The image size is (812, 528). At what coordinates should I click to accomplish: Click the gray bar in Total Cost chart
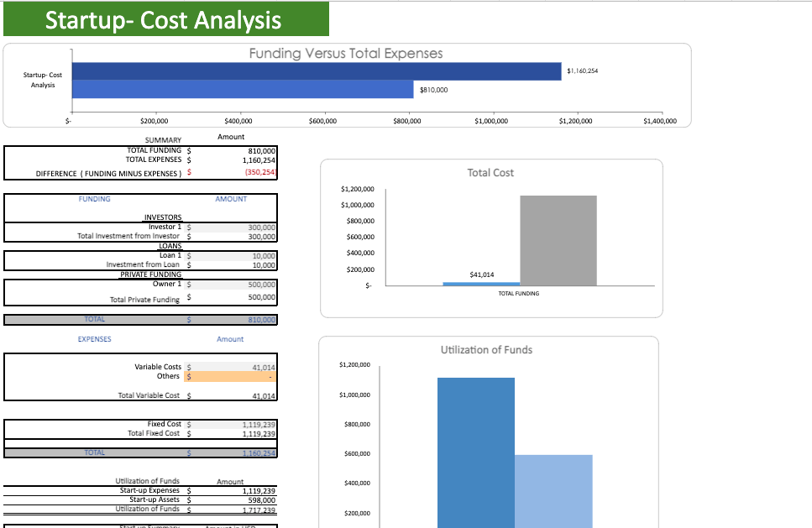558,241
